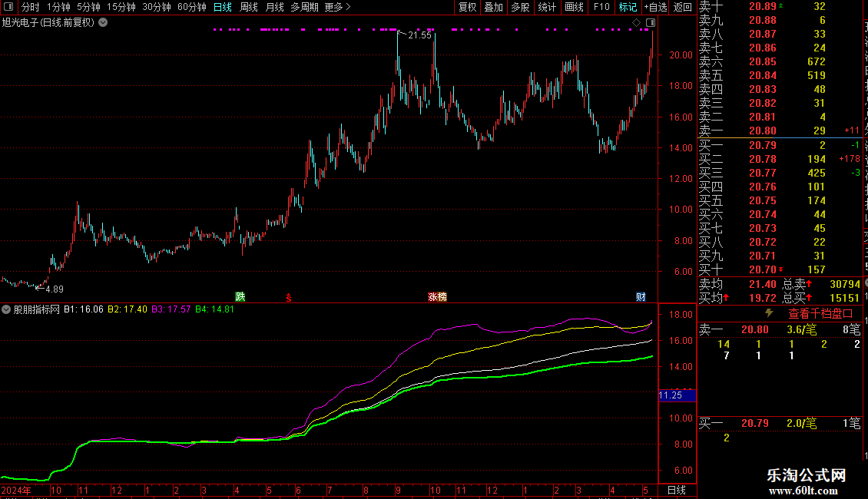Screen dimensions: 868x499
Task: Click the B2: 17.40 indicator value
Action: (x=128, y=309)
